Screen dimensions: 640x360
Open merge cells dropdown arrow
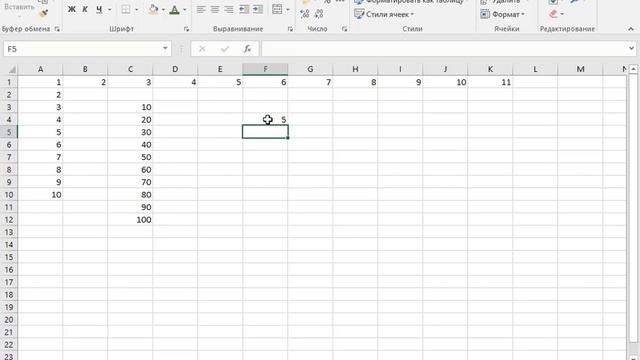[288, 9]
